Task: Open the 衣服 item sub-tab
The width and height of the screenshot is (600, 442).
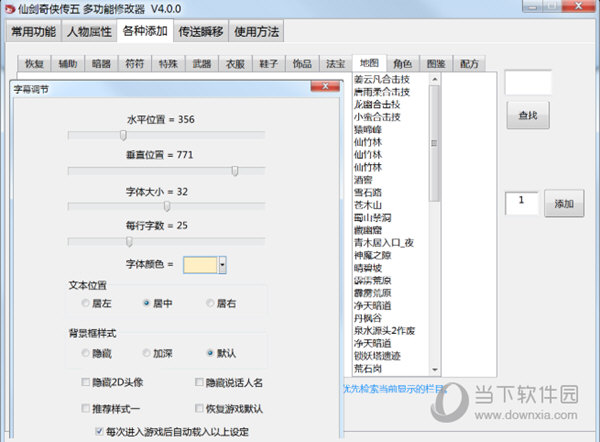Action: (x=235, y=64)
